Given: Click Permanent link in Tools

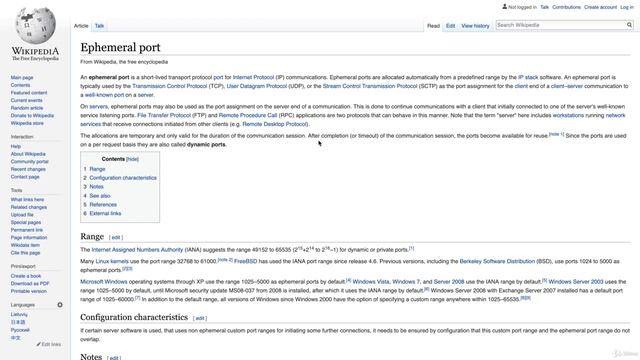Looking at the screenshot, I should tap(27, 230).
